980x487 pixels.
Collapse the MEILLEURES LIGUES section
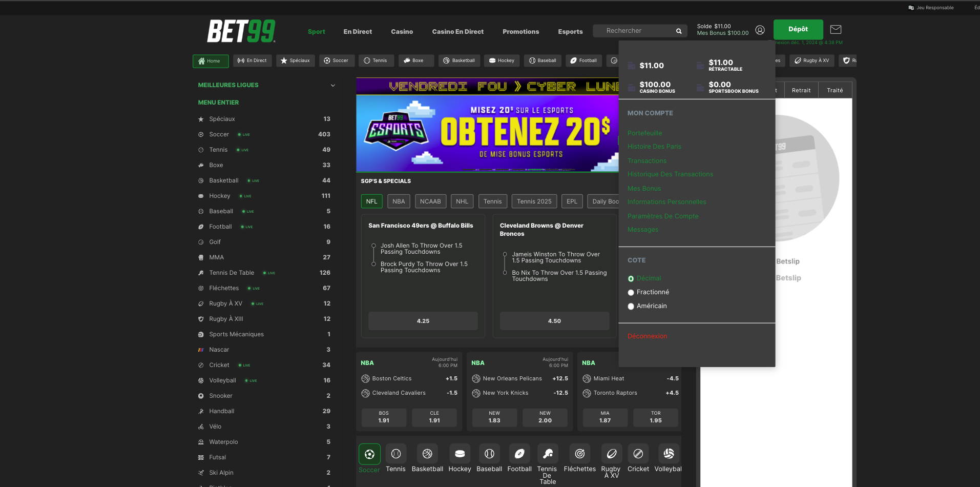tap(333, 85)
